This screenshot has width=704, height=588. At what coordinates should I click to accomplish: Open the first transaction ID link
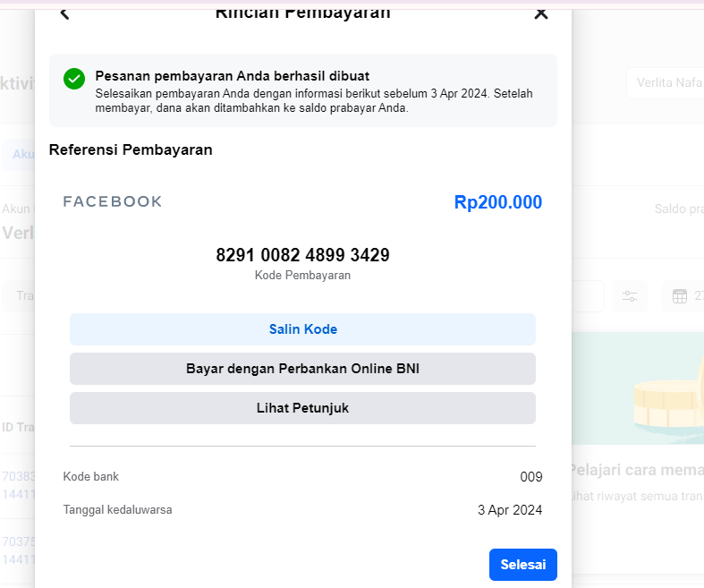18,483
